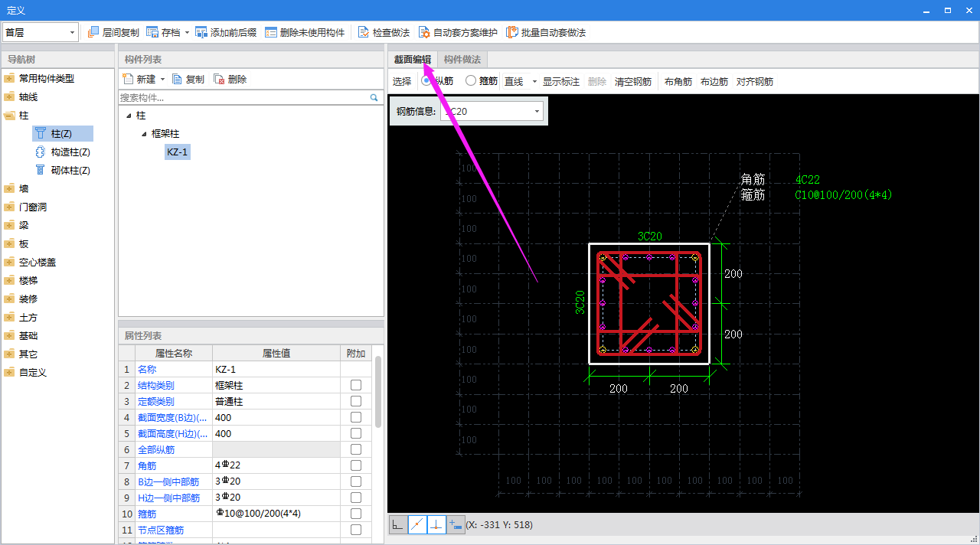Click the 添加前后缀 icon
The height and width of the screenshot is (545, 980).
(201, 32)
